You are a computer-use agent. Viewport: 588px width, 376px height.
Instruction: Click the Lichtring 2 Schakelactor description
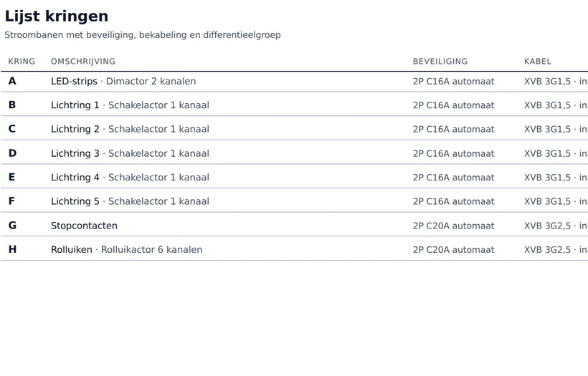(x=130, y=129)
